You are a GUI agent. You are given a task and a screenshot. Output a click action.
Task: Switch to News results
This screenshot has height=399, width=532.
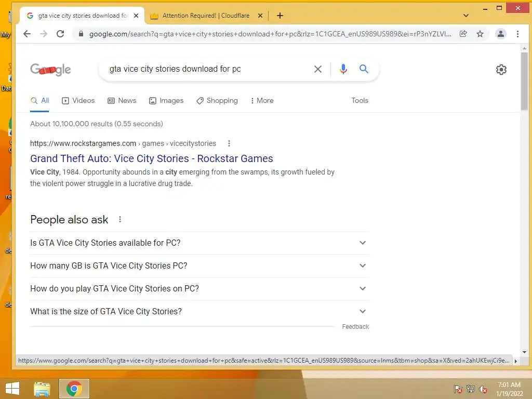pyautogui.click(x=122, y=100)
